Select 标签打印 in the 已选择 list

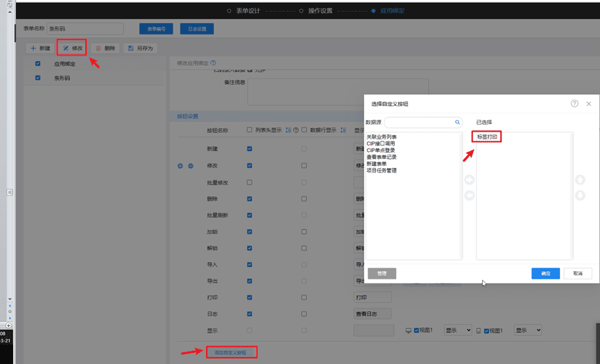(x=487, y=137)
